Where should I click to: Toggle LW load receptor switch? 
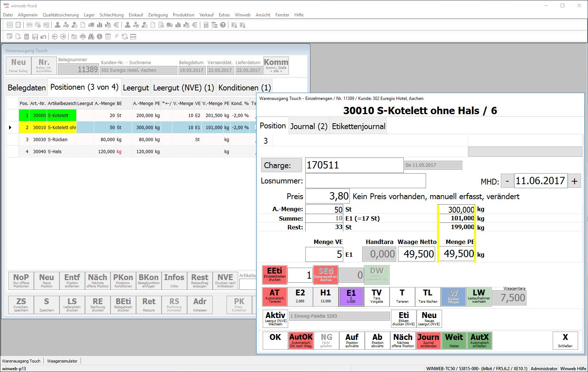coord(479,297)
